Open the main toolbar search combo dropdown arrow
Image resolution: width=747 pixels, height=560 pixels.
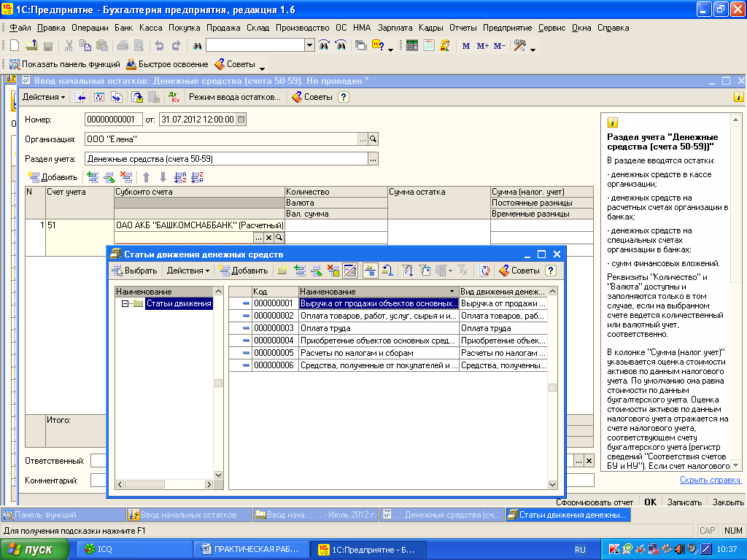pyautogui.click(x=309, y=46)
